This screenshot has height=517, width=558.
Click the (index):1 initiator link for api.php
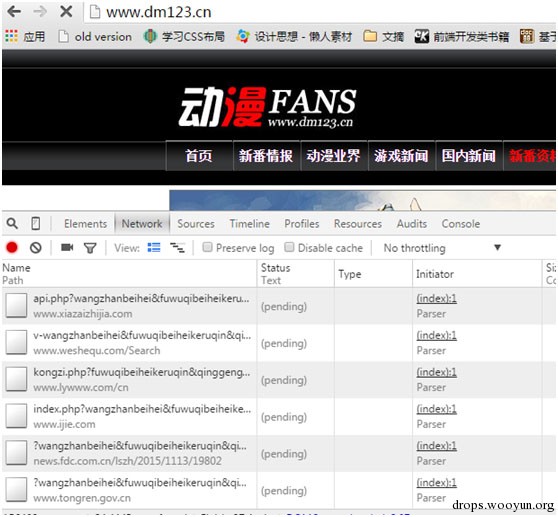coord(436,298)
